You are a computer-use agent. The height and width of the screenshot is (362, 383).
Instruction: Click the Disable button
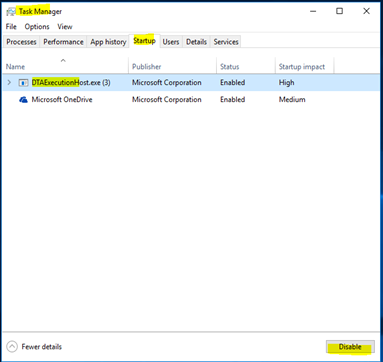tap(350, 347)
